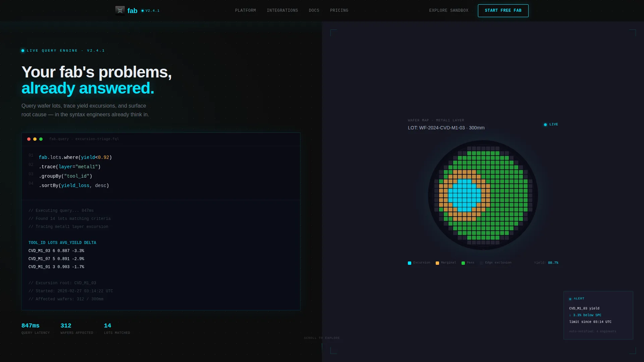Go to Docs
This screenshot has width=644, height=362.
pos(314,10)
